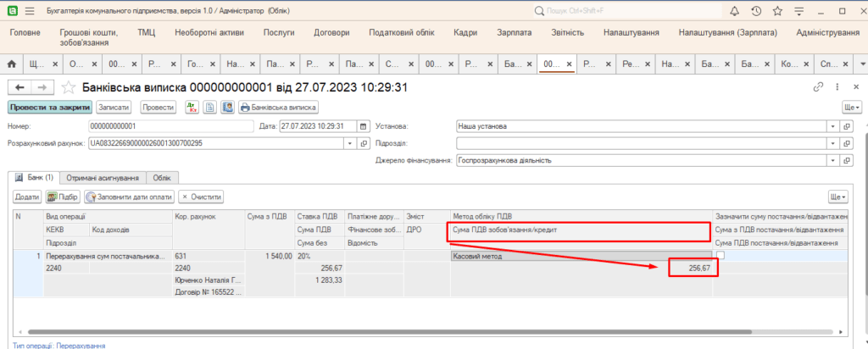Open notifications bell icon
868x349 pixels.
(734, 11)
